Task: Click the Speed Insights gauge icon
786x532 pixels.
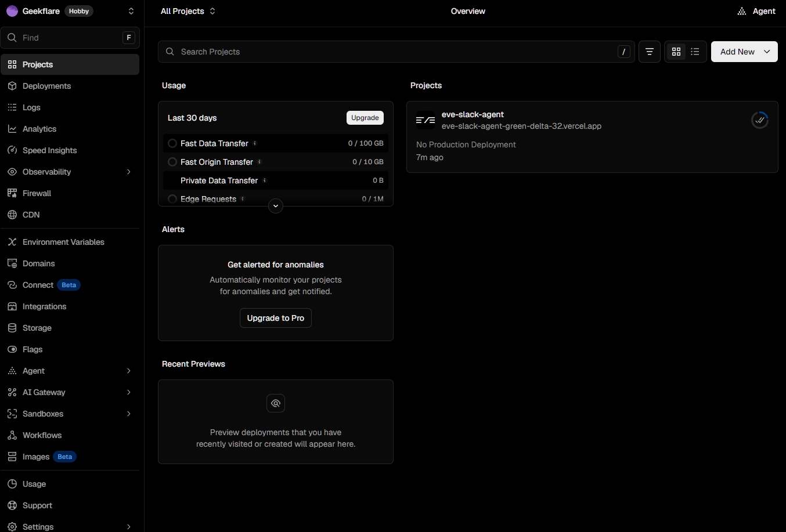Action: click(12, 150)
